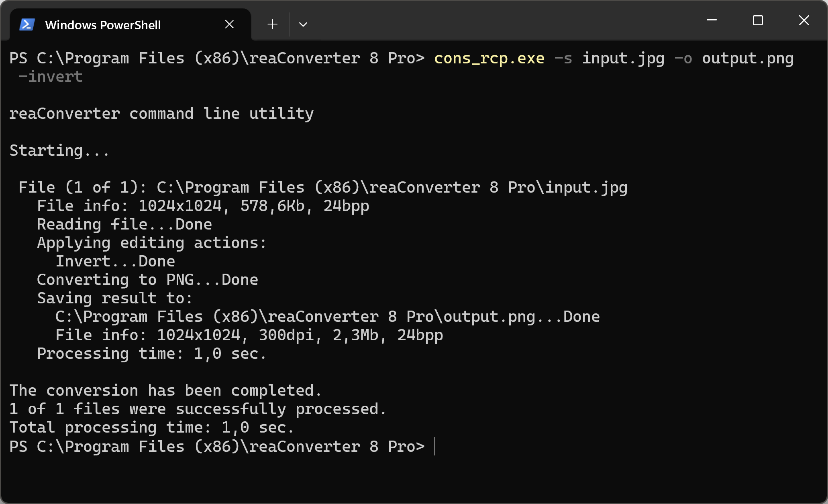Click the "Reading file...Done" line
This screenshot has width=828, height=504.
[x=124, y=224]
